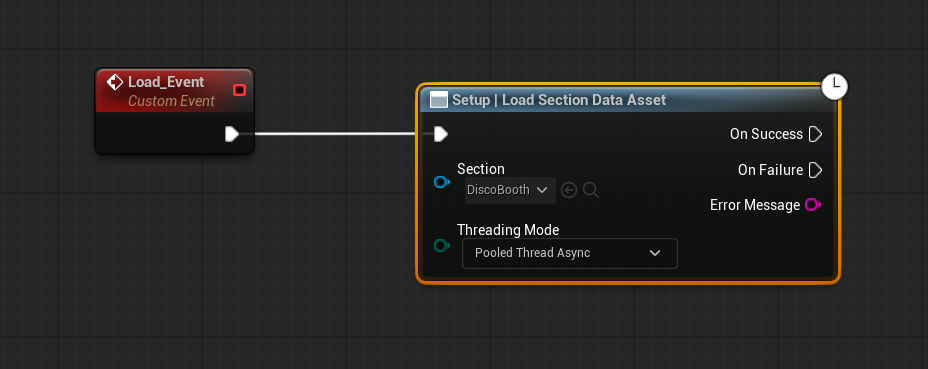Image resolution: width=928 pixels, height=369 pixels.
Task: Browse to DiscoBooth asset with magnifier icon
Action: 591,190
